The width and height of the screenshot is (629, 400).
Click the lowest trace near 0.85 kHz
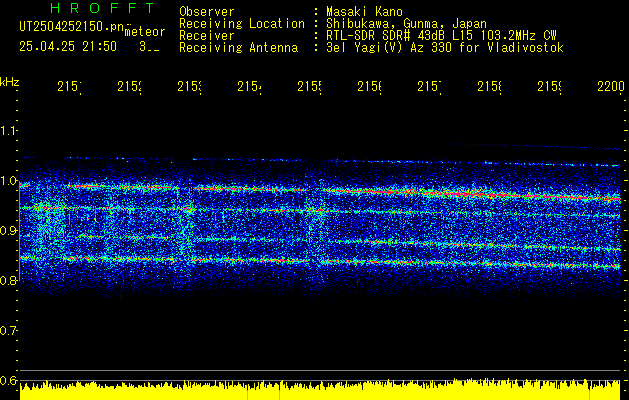(320, 262)
